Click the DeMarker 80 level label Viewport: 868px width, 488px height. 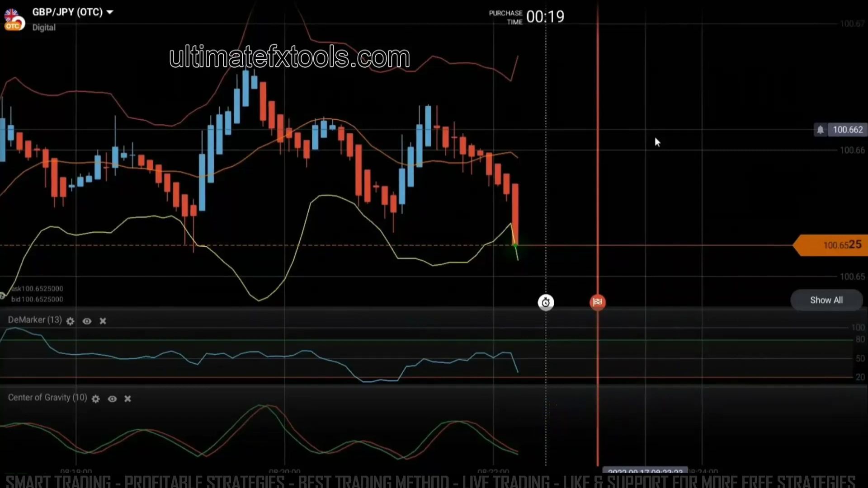pyautogui.click(x=860, y=339)
